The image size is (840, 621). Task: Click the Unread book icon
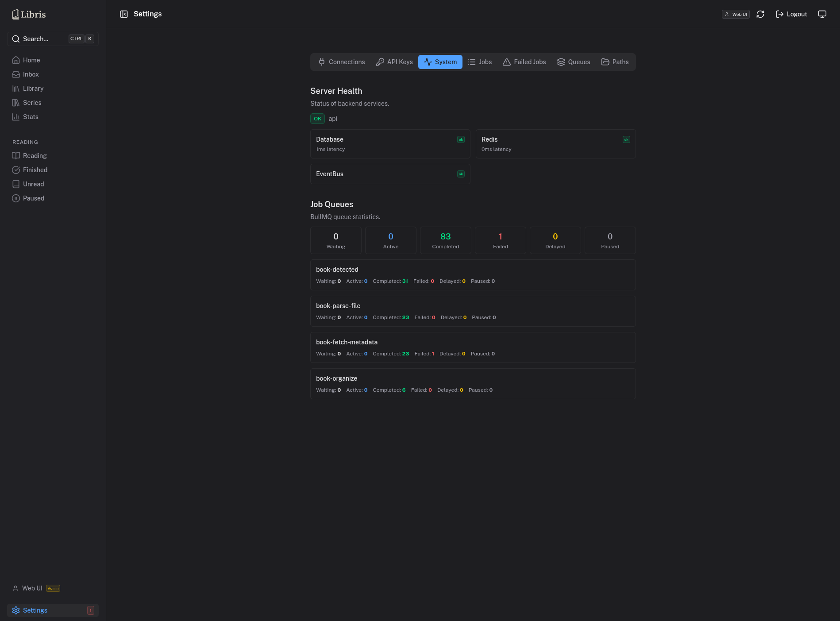[x=16, y=184]
